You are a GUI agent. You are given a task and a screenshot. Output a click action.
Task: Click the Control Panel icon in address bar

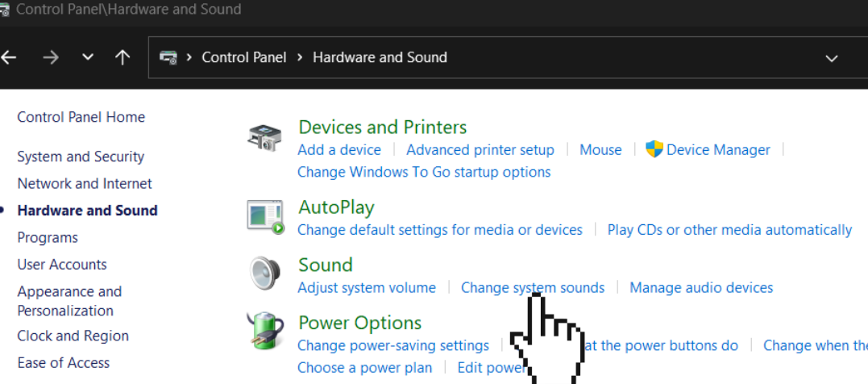click(168, 57)
